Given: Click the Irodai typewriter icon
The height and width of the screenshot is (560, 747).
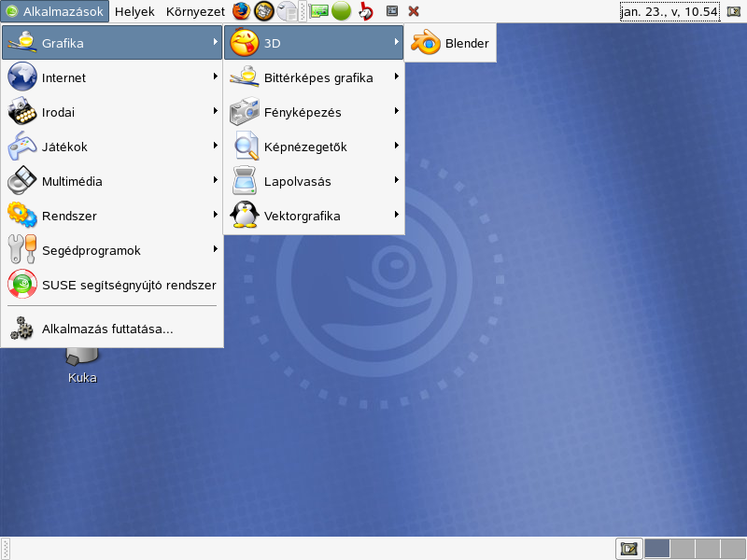Looking at the screenshot, I should pos(21,111).
